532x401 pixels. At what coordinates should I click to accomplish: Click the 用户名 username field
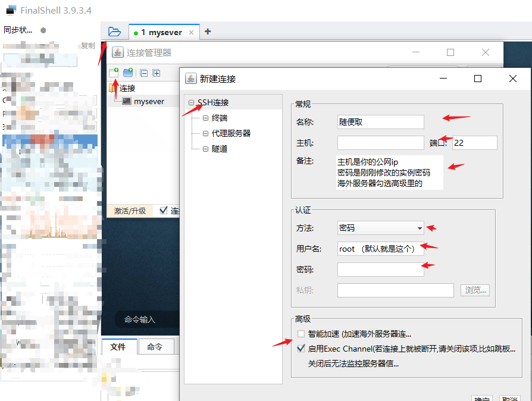pyautogui.click(x=381, y=249)
